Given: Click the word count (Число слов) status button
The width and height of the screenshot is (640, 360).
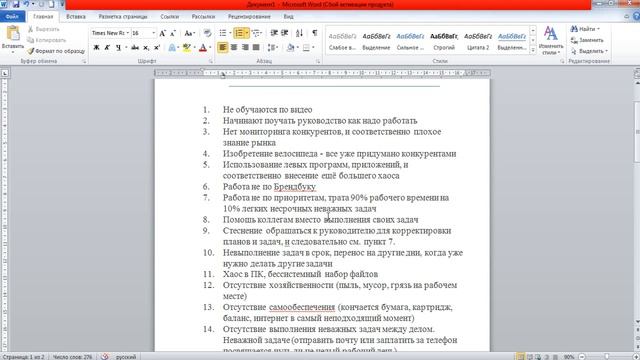Looking at the screenshot, I should coord(73,357).
